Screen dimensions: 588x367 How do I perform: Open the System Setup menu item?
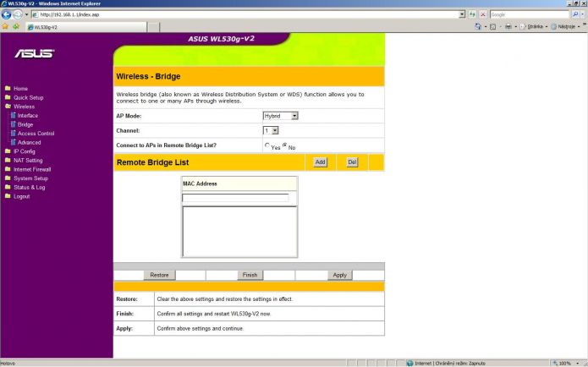30,178
